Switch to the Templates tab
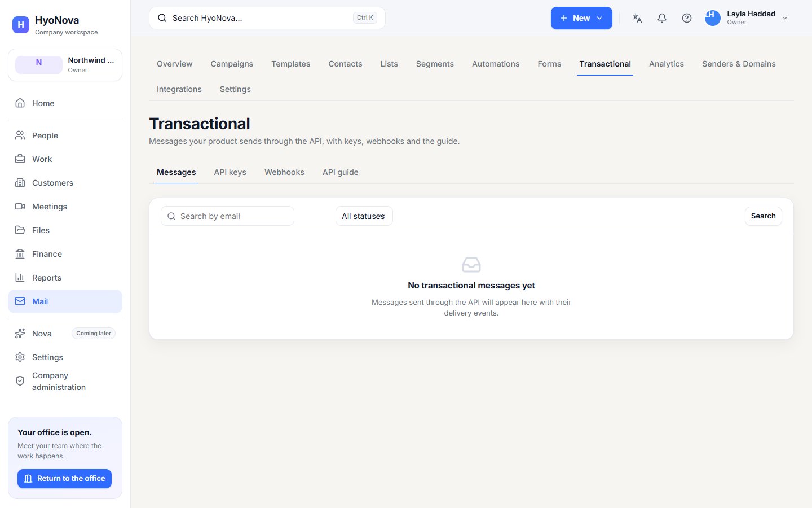This screenshot has width=812, height=508. coord(290,64)
